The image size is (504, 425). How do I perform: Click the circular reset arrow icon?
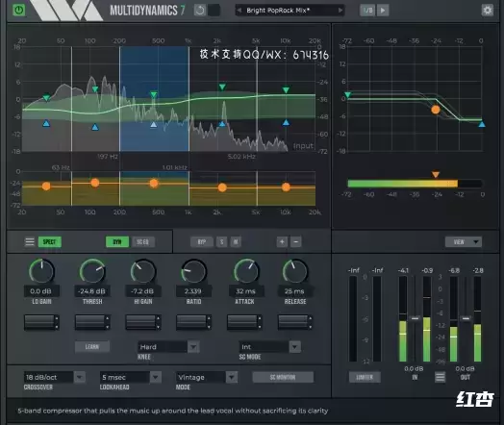200,11
